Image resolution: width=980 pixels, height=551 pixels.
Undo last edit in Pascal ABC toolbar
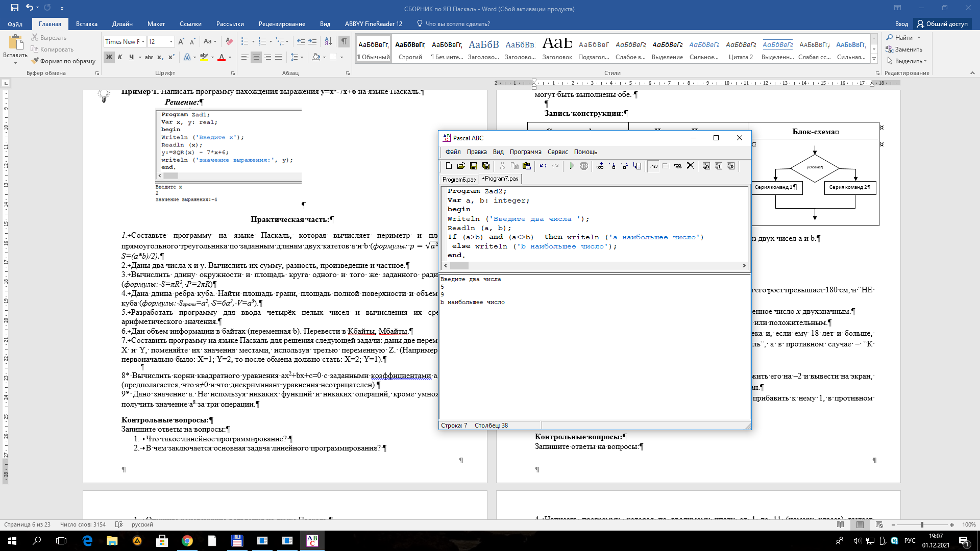tap(543, 166)
